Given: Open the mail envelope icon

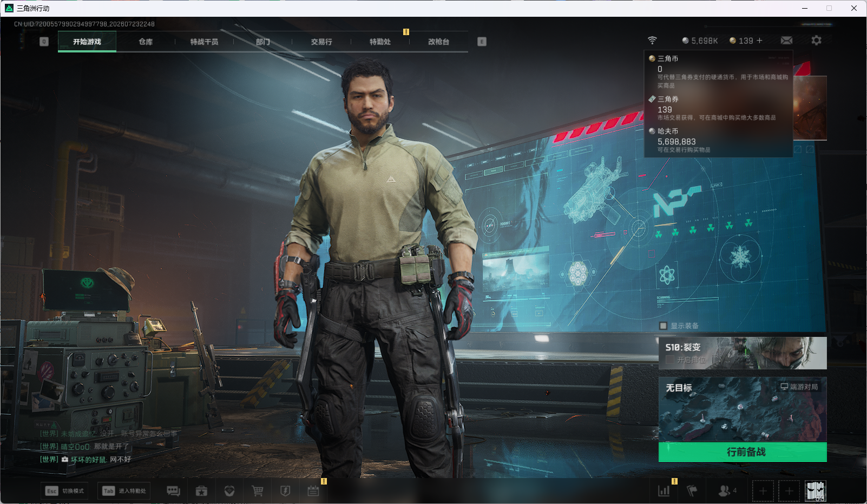Looking at the screenshot, I should pos(787,41).
